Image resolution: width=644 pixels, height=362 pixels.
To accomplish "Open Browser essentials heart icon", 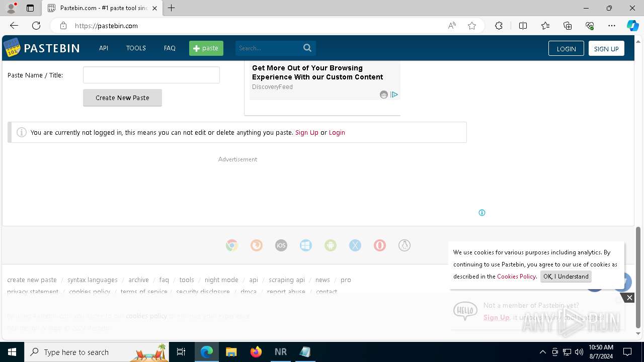I will point(590,26).
